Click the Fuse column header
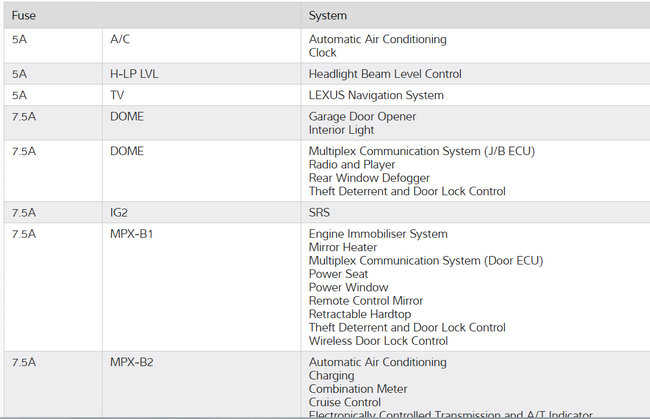 24,16
